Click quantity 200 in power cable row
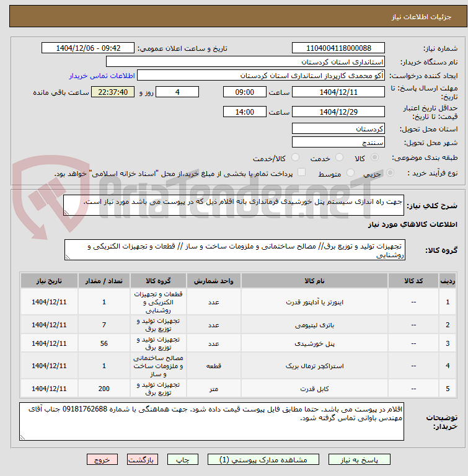 104,389
